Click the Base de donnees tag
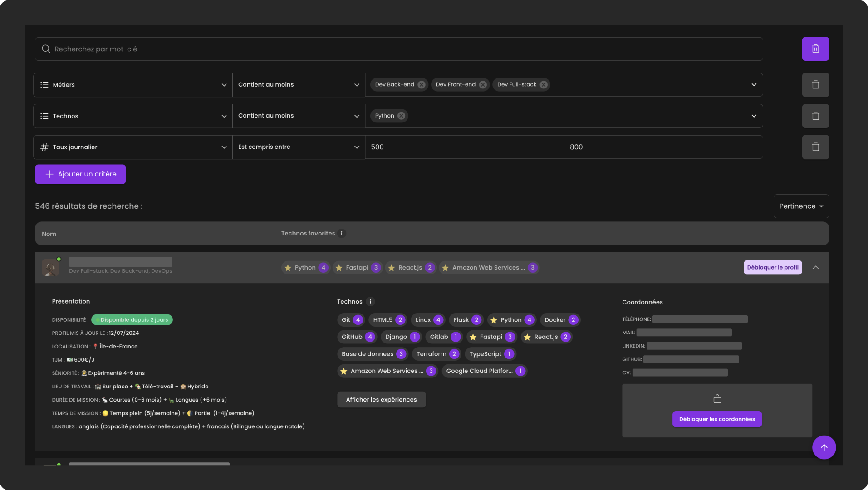Screen dimensions: 868x490 [373, 354]
